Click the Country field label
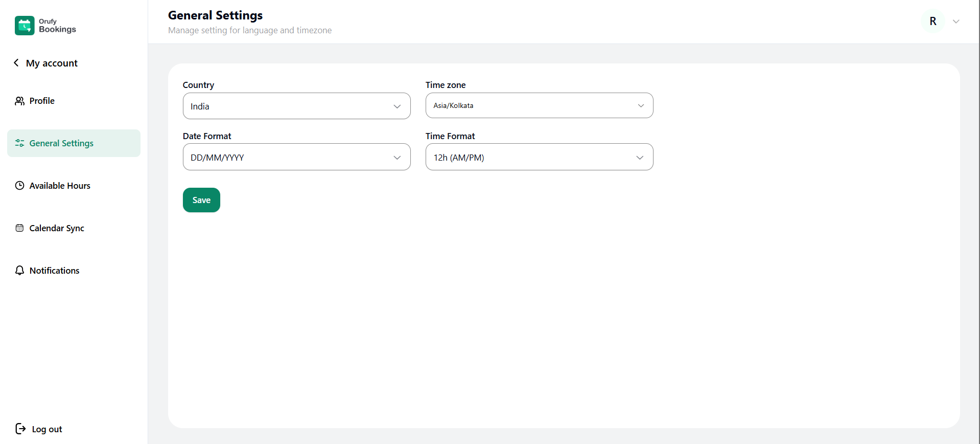The height and width of the screenshot is (444, 980). [x=198, y=85]
